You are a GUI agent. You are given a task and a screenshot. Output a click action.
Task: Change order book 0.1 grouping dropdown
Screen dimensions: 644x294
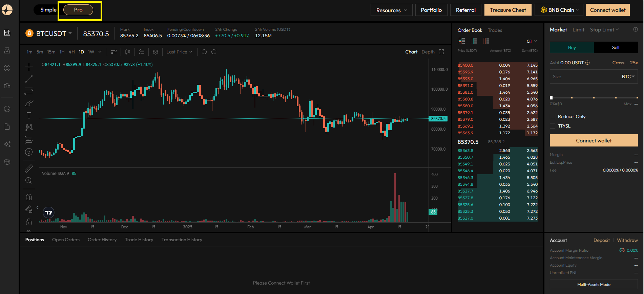[532, 41]
